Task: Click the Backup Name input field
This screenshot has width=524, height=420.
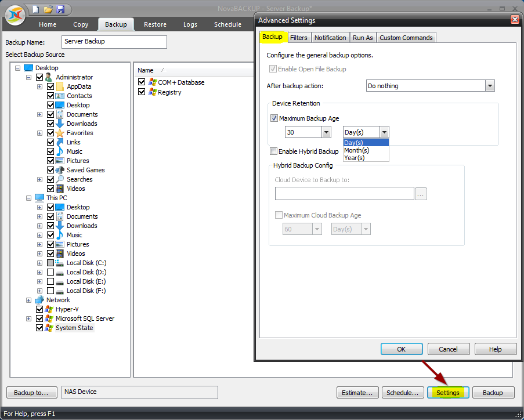Action: tap(114, 42)
